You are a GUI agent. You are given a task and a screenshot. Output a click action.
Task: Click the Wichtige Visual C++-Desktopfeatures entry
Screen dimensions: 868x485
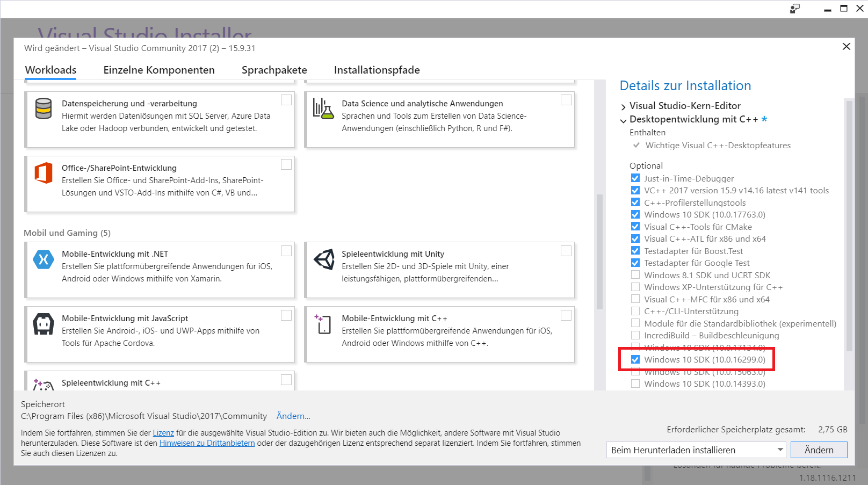(718, 145)
